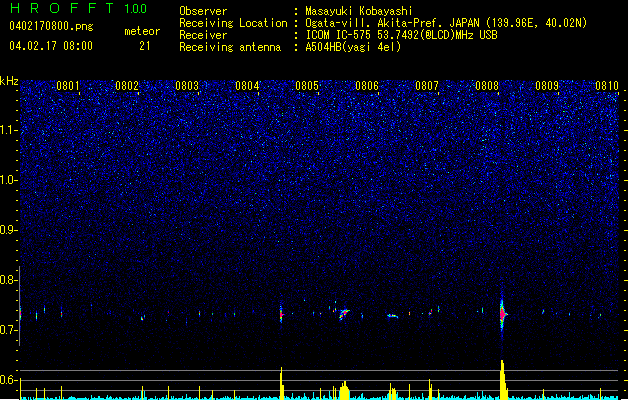Click the 'meteor' label

142,31
